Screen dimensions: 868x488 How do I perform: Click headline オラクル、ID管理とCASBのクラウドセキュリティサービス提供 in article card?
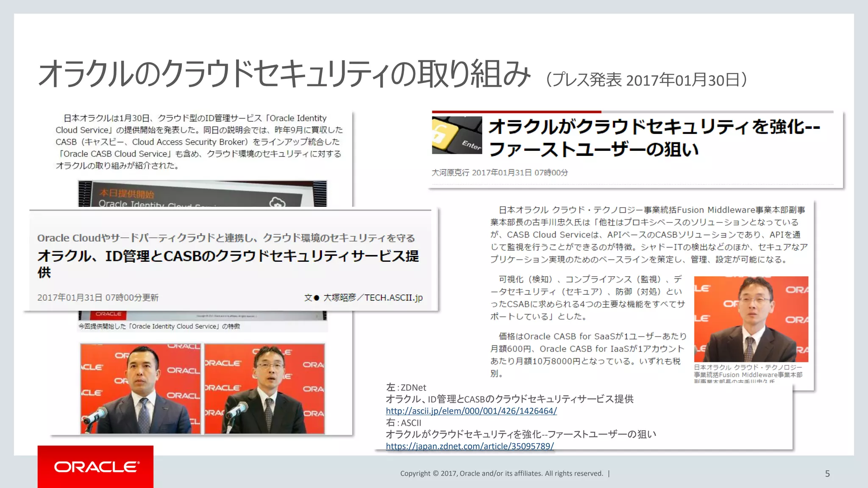tap(228, 263)
